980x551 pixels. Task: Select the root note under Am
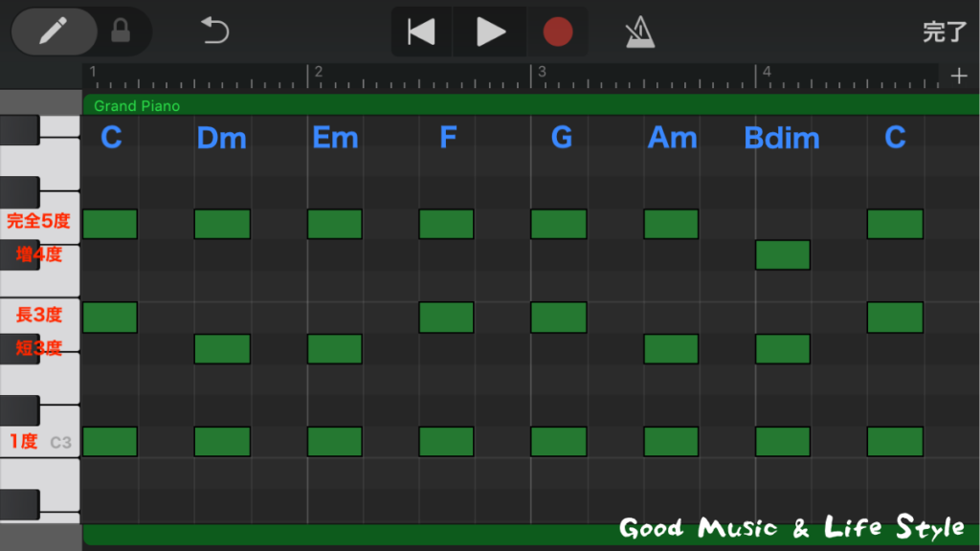tap(671, 442)
